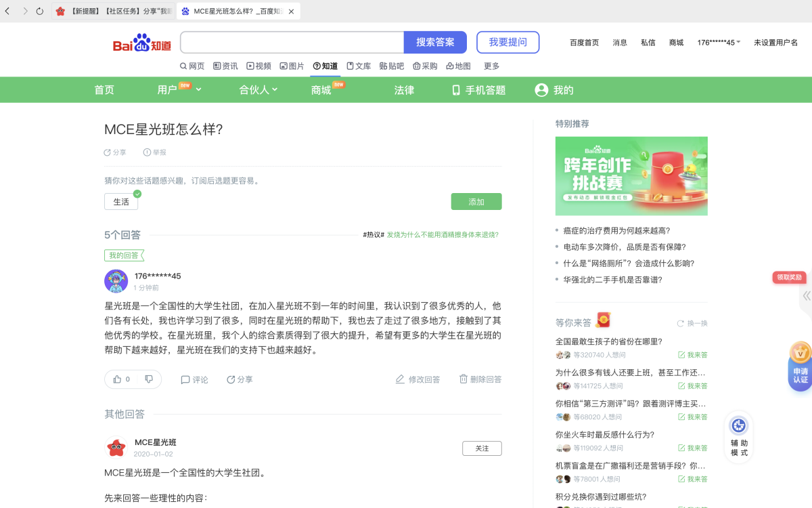Open 更多 search categories
812x508 pixels.
coord(491,66)
